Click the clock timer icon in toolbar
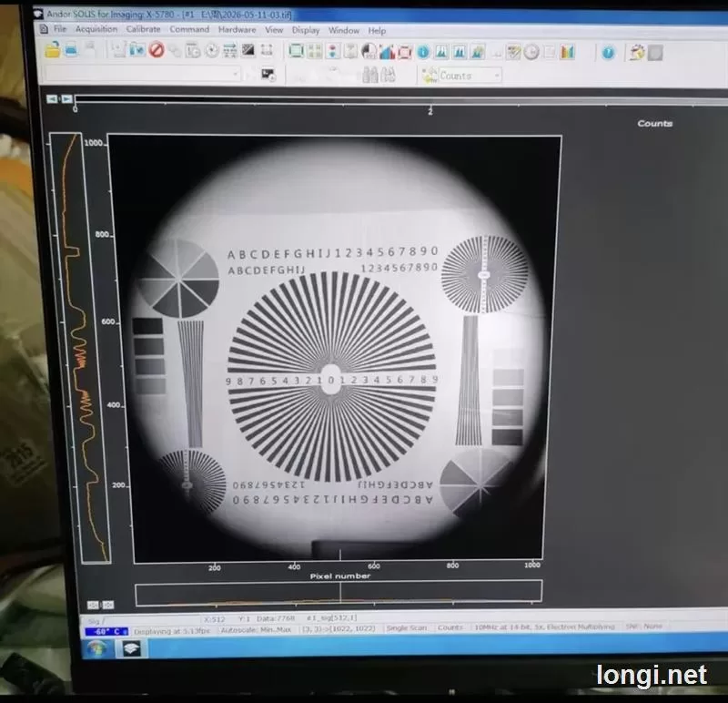This screenshot has height=703, width=728. coord(531,52)
